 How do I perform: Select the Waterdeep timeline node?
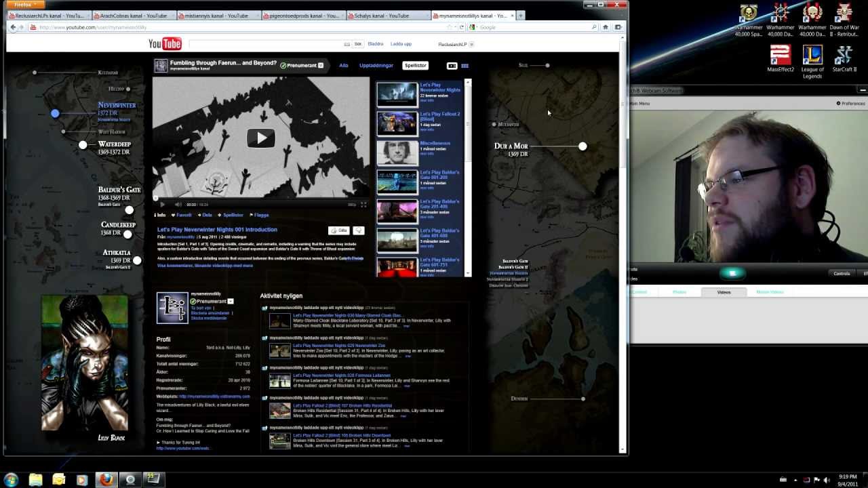[x=83, y=145]
